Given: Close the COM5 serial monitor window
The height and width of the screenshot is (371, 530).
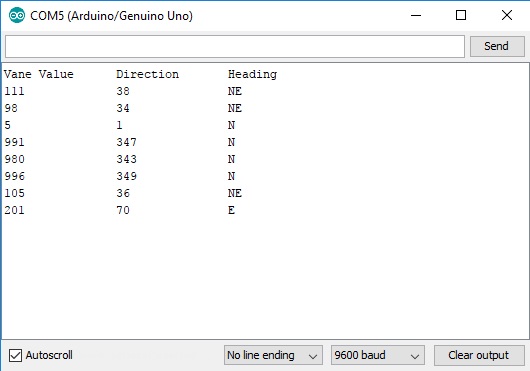Looking at the screenshot, I should coord(507,15).
